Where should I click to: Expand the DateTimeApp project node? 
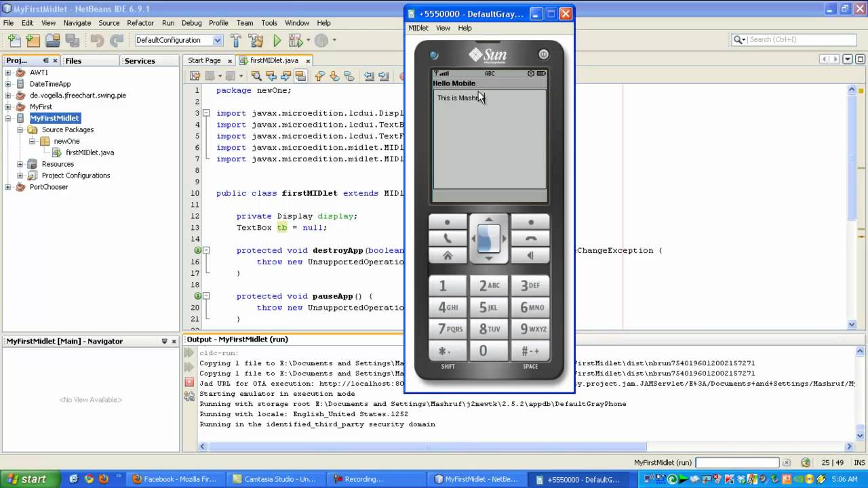pyautogui.click(x=8, y=84)
